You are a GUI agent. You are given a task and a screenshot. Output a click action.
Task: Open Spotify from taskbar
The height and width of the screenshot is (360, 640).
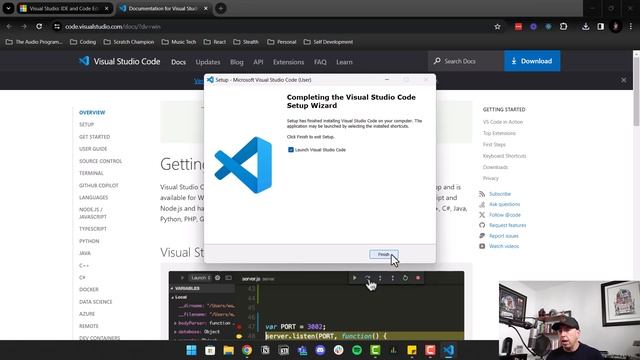tap(357, 350)
